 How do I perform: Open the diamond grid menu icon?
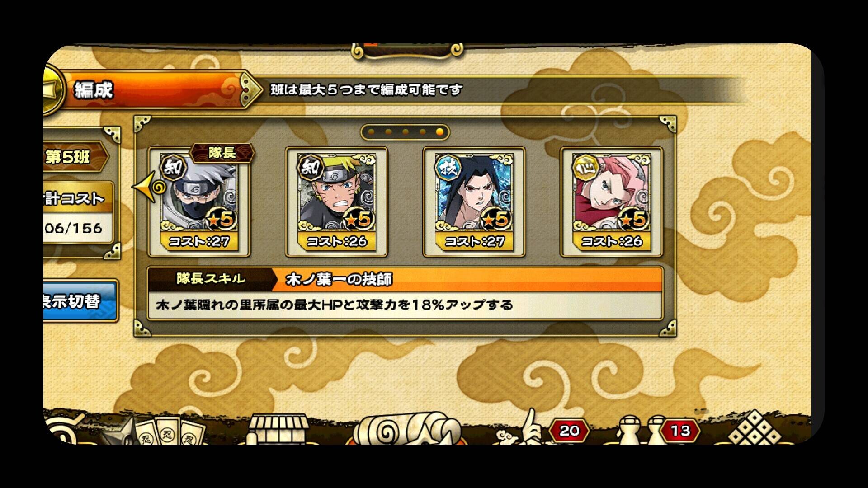(755, 428)
